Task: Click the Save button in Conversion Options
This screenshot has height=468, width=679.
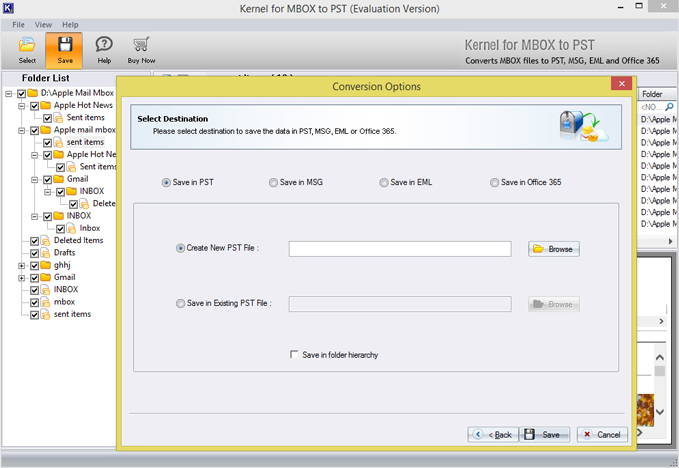Action: coord(544,435)
